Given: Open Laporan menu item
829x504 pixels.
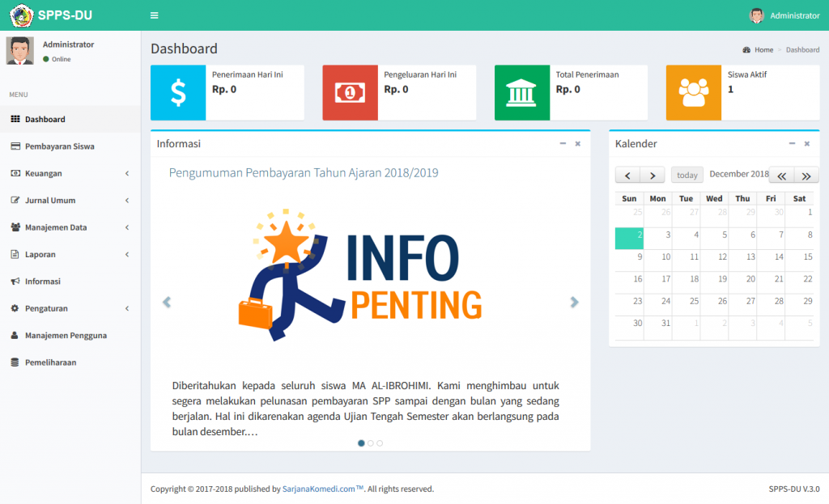Looking at the screenshot, I should (x=70, y=254).
